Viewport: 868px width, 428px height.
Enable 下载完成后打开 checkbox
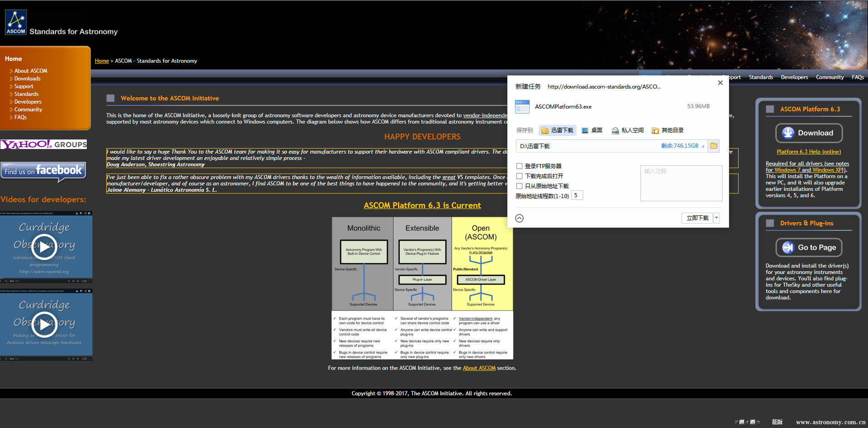click(519, 176)
